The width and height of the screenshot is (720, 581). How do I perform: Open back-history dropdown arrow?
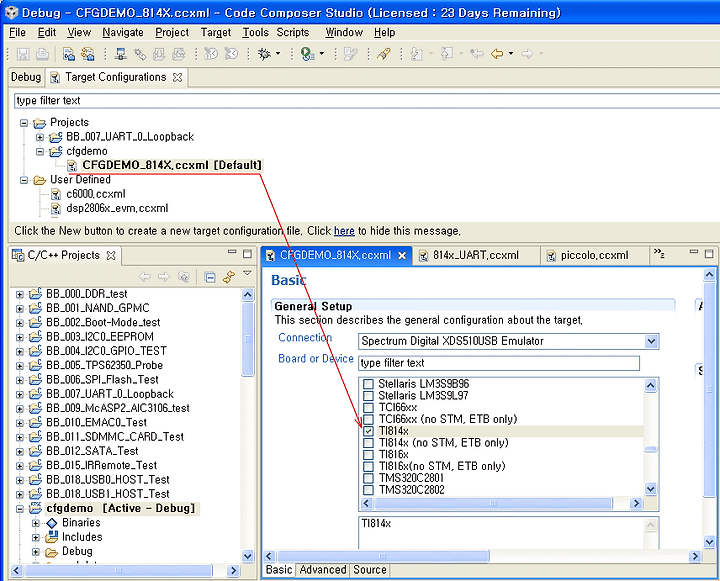(511, 54)
